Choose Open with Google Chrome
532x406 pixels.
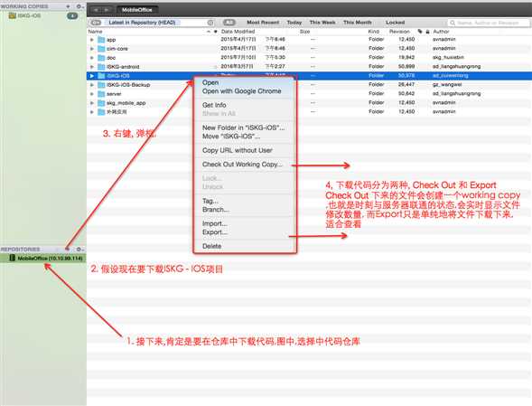[x=243, y=91]
